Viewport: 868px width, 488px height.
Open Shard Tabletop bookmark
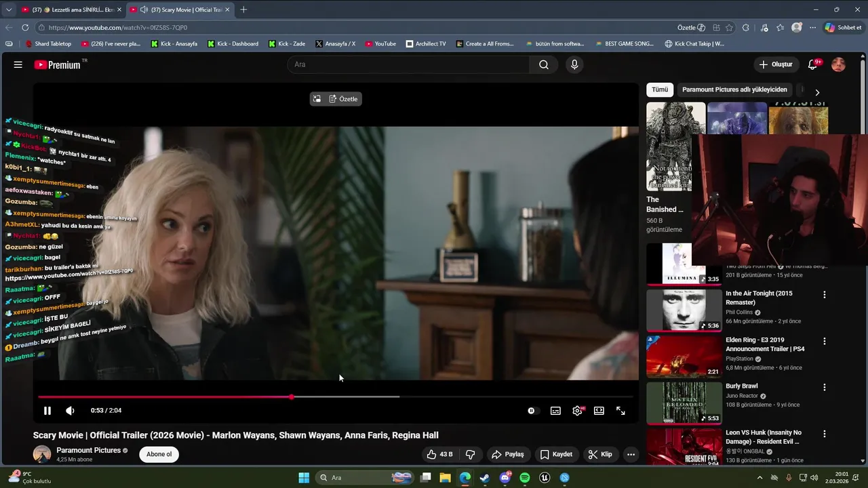48,44
